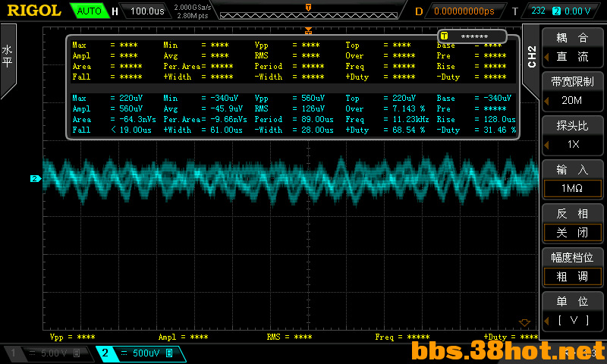Toggle the 1MΩ input impedance
The width and height of the screenshot is (607, 364).
click(572, 188)
